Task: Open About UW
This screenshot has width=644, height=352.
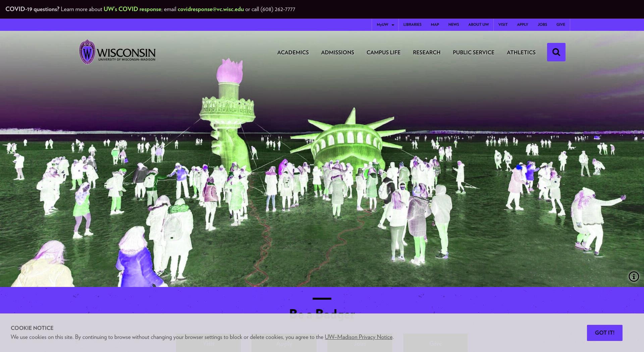Action: click(x=478, y=24)
